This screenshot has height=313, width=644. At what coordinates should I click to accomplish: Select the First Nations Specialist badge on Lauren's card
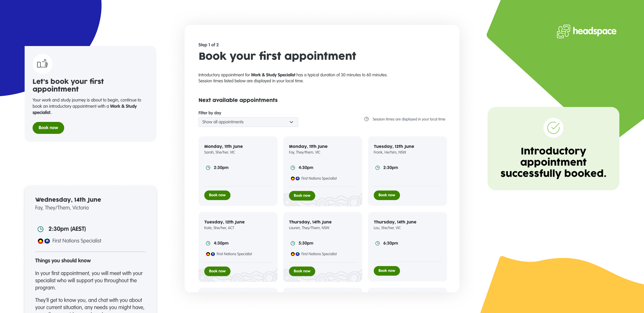pyautogui.click(x=295, y=254)
